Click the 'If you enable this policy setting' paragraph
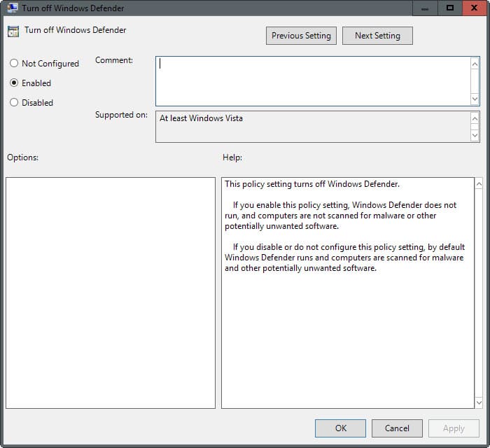Viewport: 490px width, 448px height. 341,216
